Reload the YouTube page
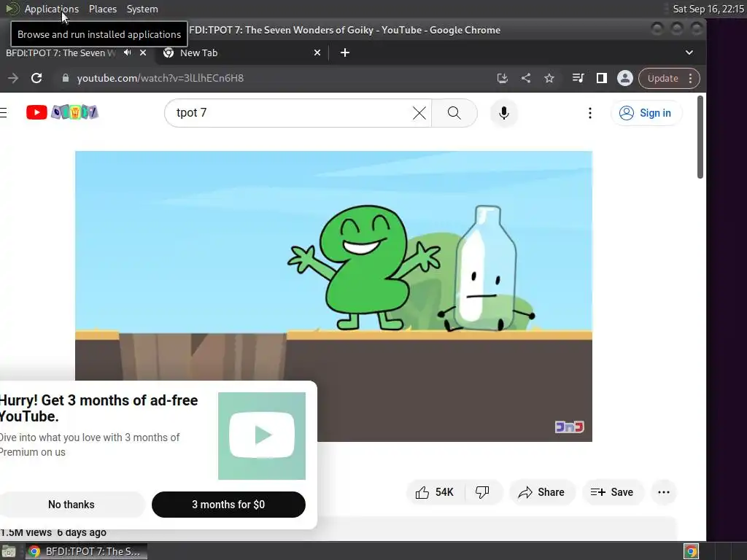Screen dimensions: 747x560 36,78
